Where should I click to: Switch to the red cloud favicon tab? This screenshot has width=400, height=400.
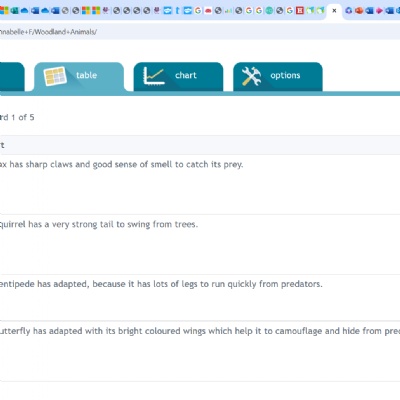coord(208,11)
